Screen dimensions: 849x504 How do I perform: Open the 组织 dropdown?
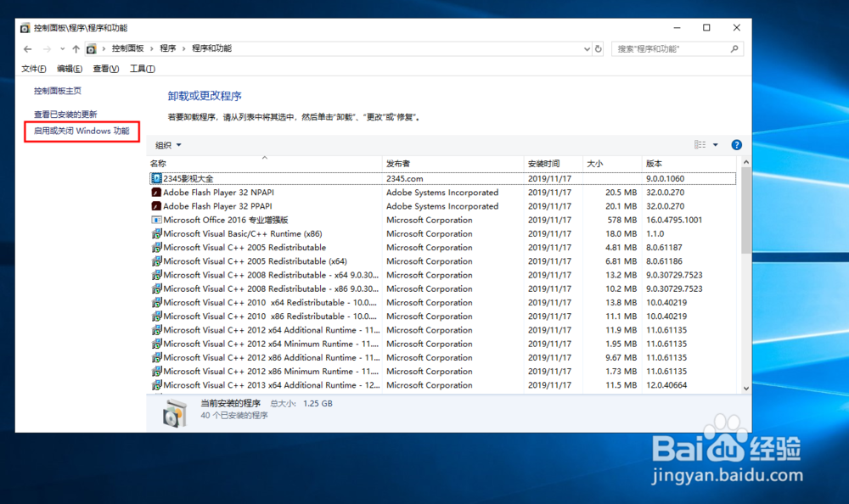[x=168, y=145]
